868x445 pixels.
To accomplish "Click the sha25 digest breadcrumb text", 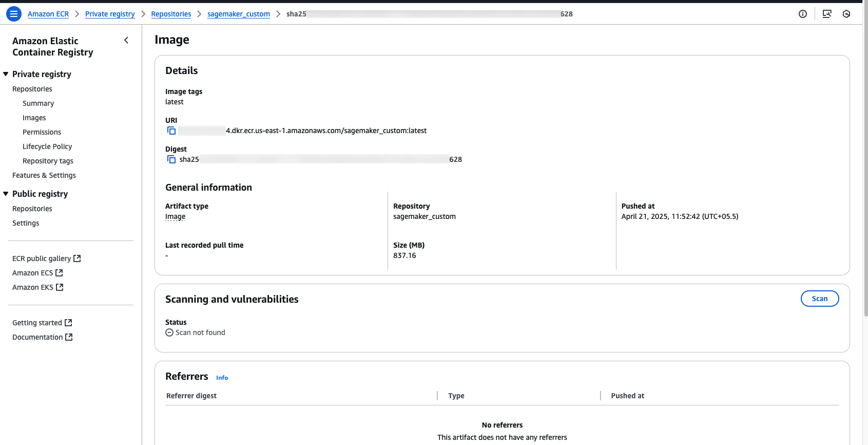I will [x=430, y=14].
